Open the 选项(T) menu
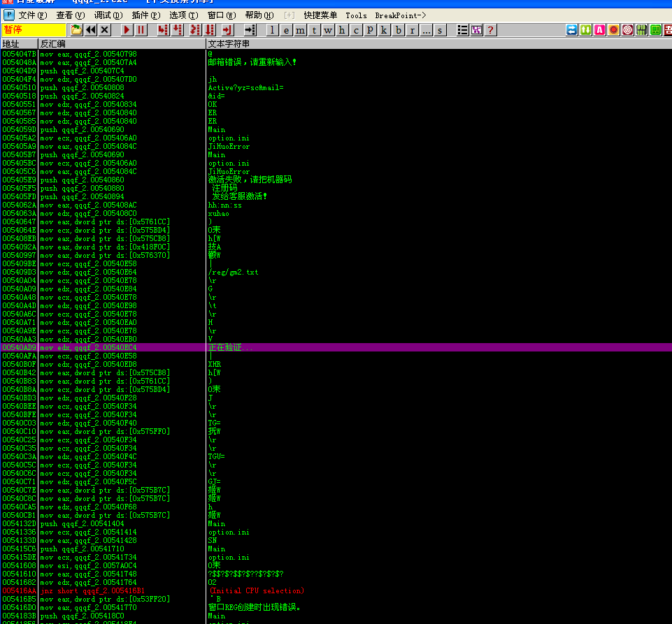Screen dimensions: 672x624 pos(183,15)
